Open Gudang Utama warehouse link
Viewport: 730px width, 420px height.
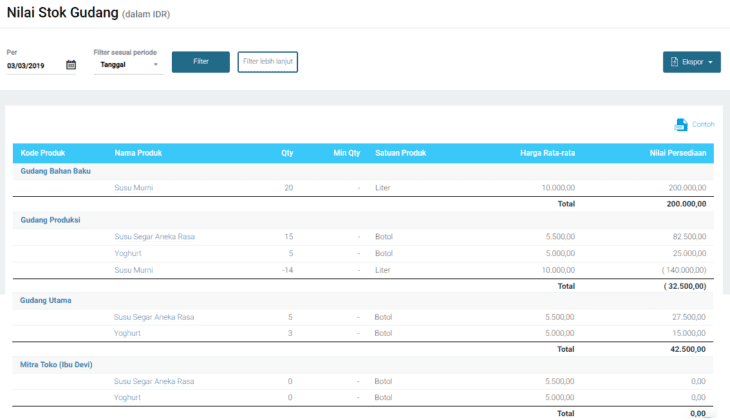click(44, 300)
